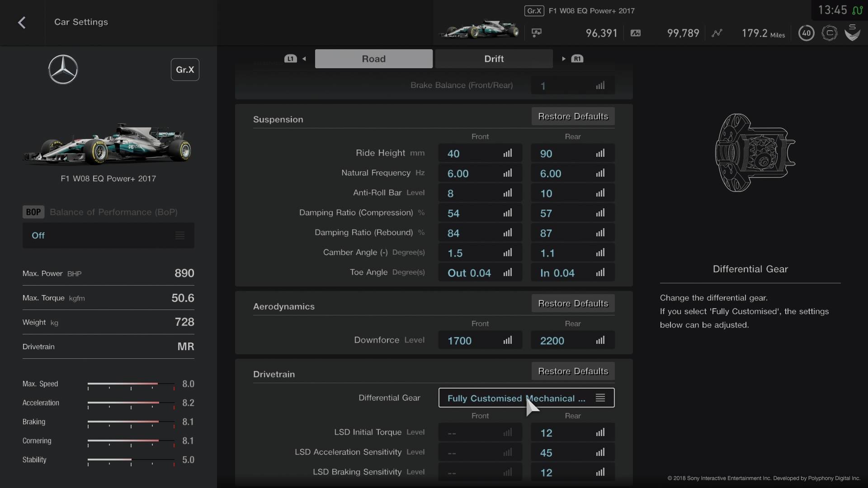The height and width of the screenshot is (488, 868).
Task: Click the Gr.X category badge in sidebar
Action: [x=185, y=70]
